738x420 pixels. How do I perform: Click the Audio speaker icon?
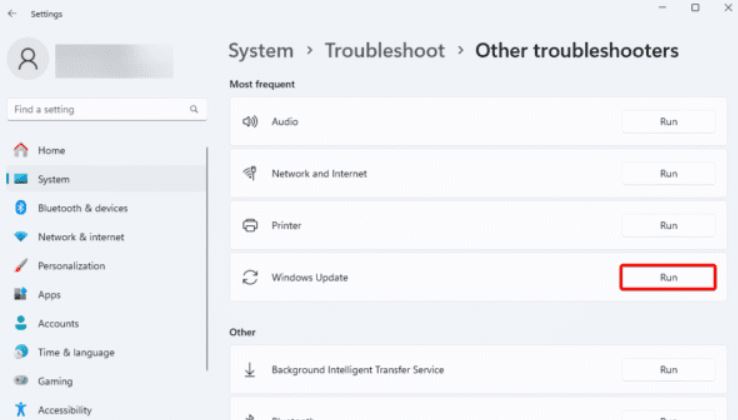(250, 121)
